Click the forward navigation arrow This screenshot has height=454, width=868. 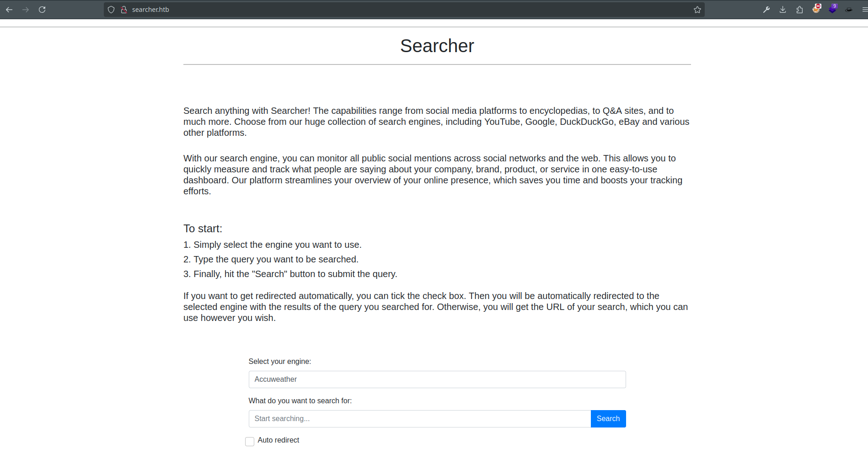tap(26, 10)
